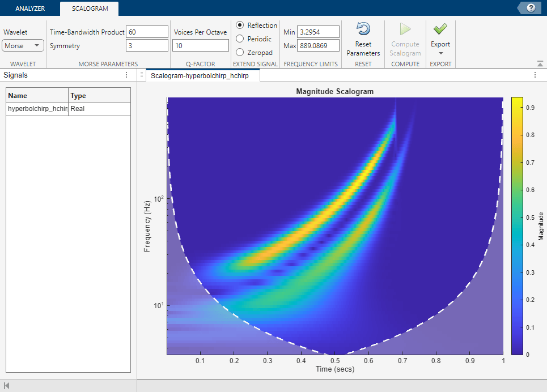Open the Signals panel options menu
This screenshot has width=547, height=392.
(x=126, y=75)
